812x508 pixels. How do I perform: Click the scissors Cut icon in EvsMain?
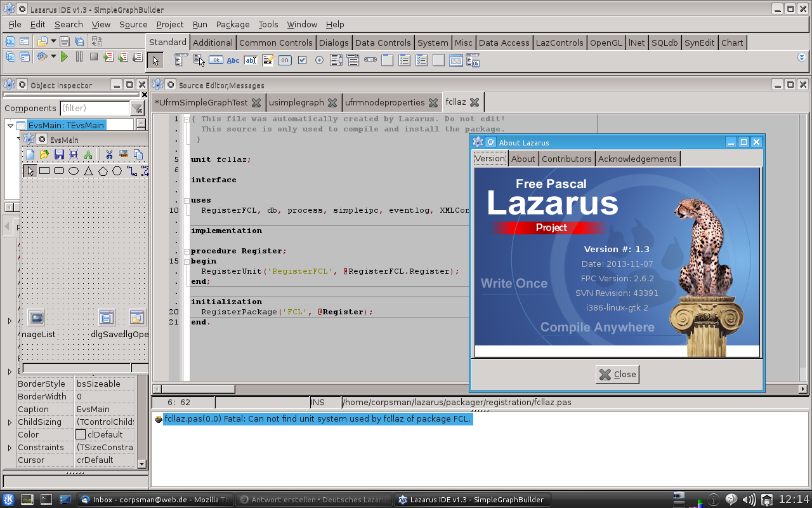(x=109, y=154)
